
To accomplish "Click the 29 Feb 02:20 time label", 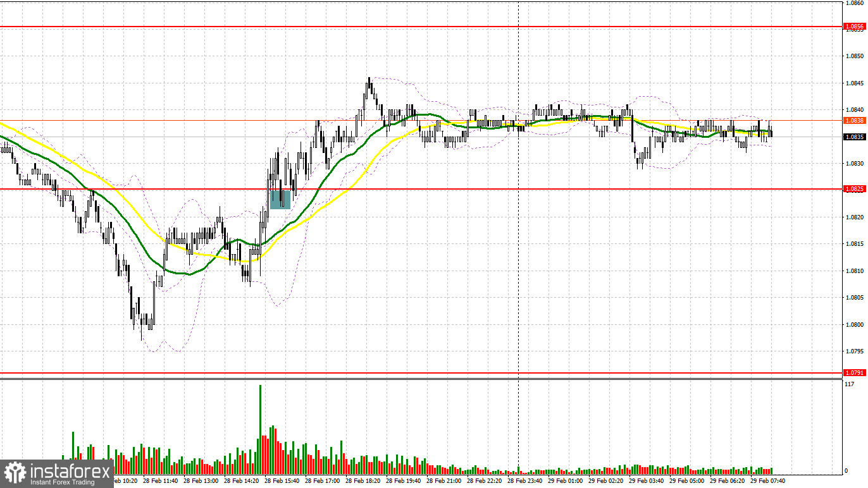I will click(x=606, y=480).
